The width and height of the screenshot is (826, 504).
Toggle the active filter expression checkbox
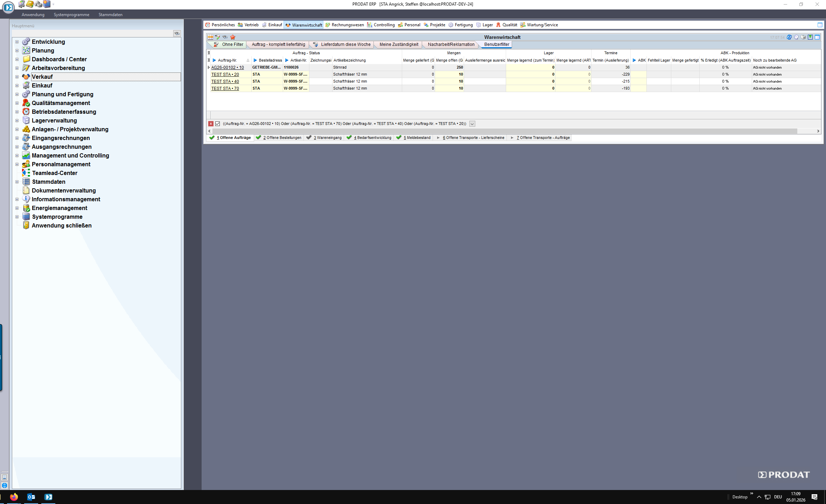[x=218, y=124]
